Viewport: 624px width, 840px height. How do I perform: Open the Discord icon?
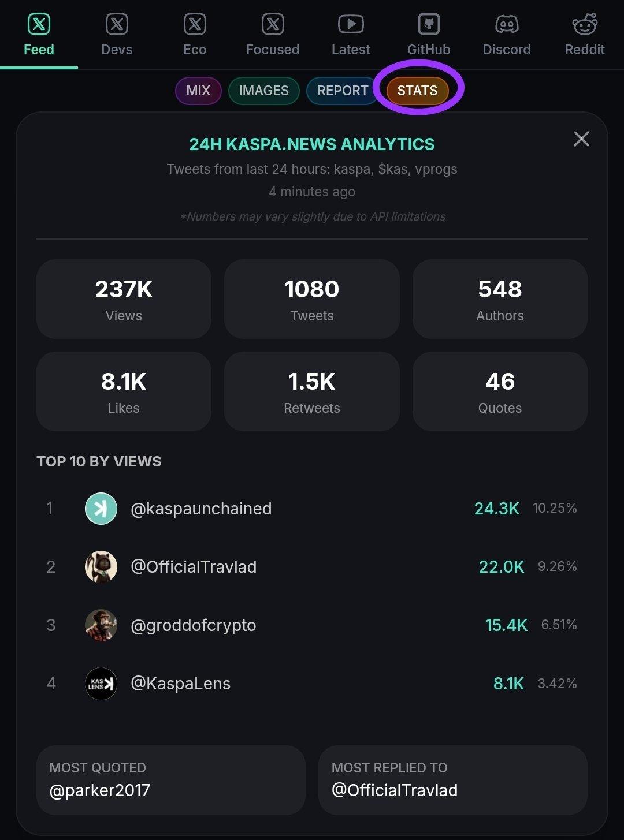click(x=507, y=24)
